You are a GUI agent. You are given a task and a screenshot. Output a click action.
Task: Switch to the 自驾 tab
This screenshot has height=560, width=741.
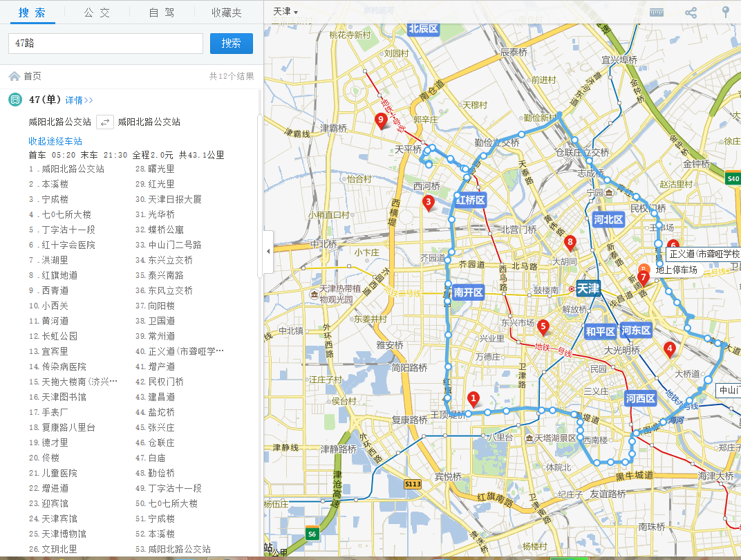click(x=162, y=12)
